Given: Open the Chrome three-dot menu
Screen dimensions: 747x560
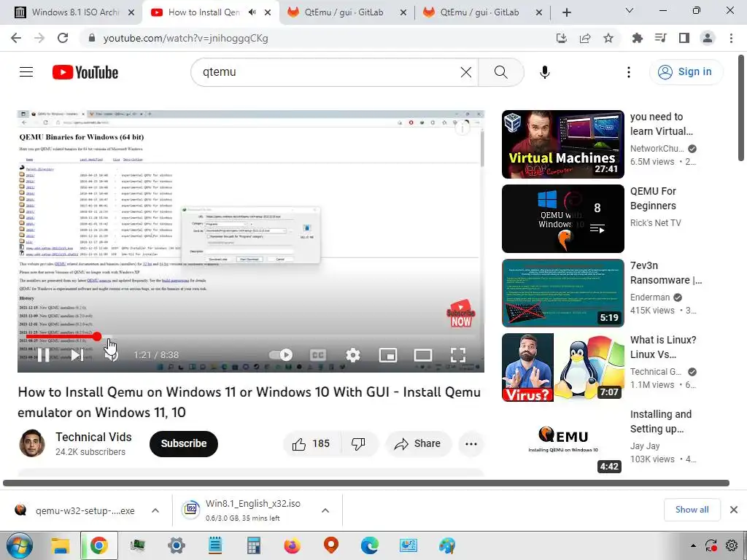Looking at the screenshot, I should [731, 38].
